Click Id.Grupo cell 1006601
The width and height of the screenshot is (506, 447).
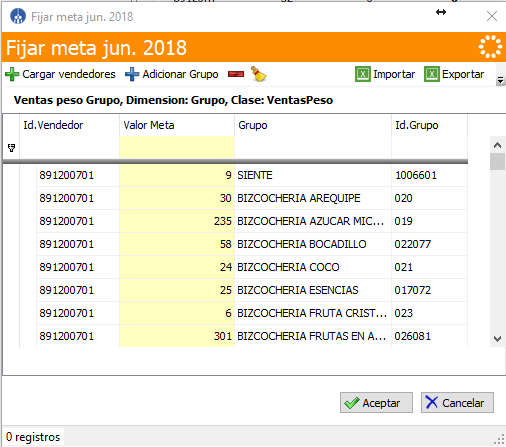430,175
